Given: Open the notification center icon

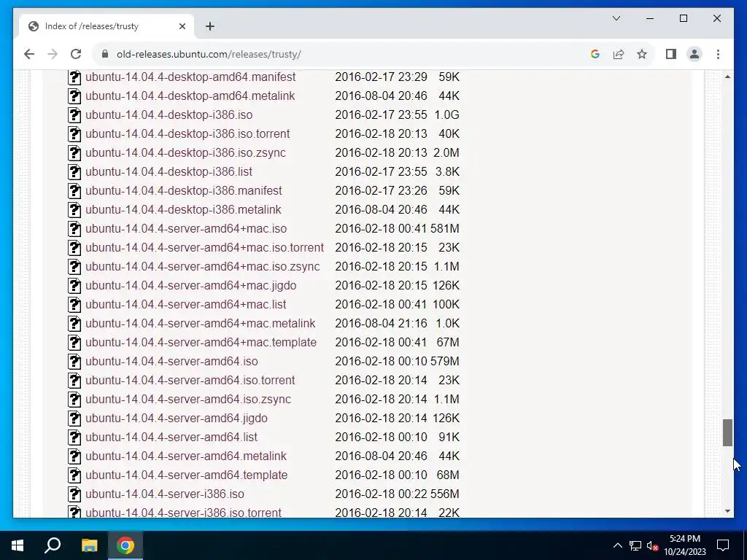Looking at the screenshot, I should coord(723,545).
